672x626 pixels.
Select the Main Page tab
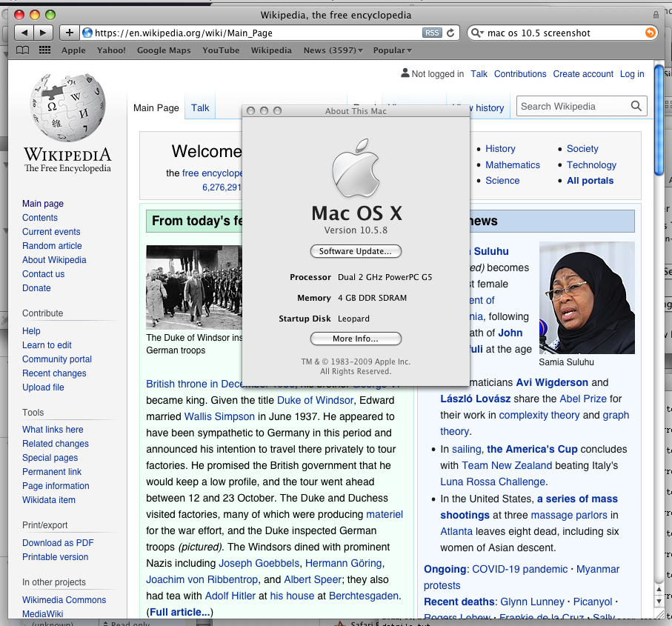pos(156,108)
